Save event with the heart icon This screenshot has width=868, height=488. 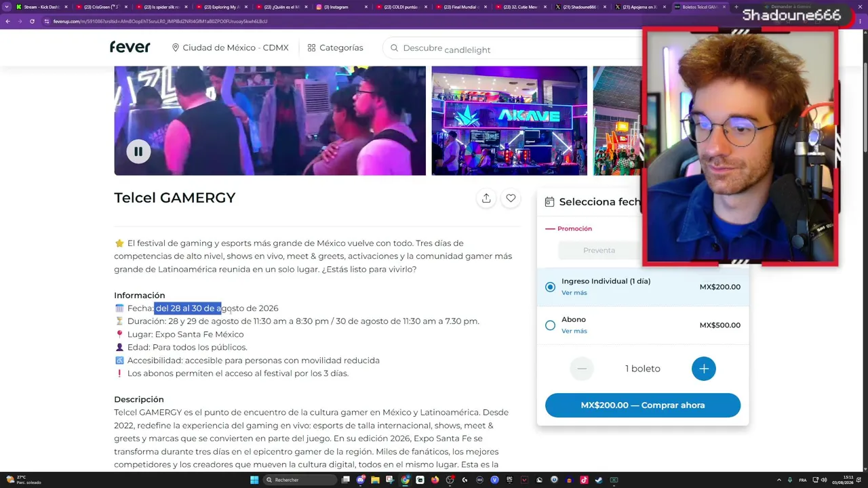point(511,198)
